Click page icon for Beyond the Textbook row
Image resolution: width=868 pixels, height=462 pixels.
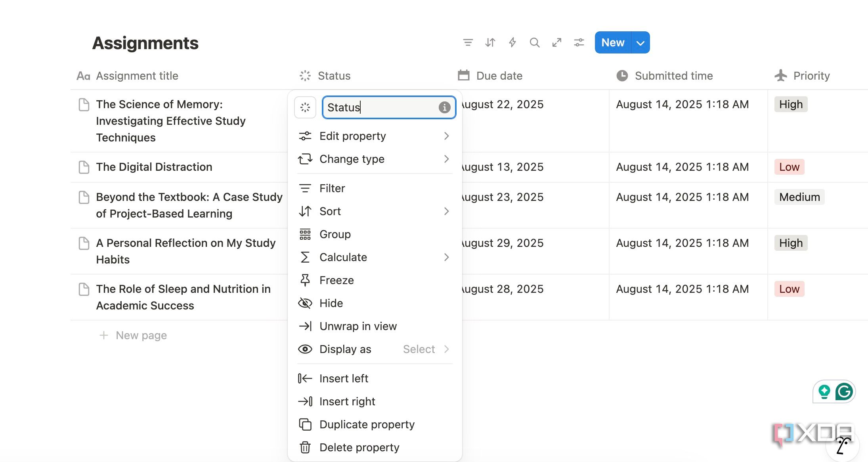[x=84, y=197]
